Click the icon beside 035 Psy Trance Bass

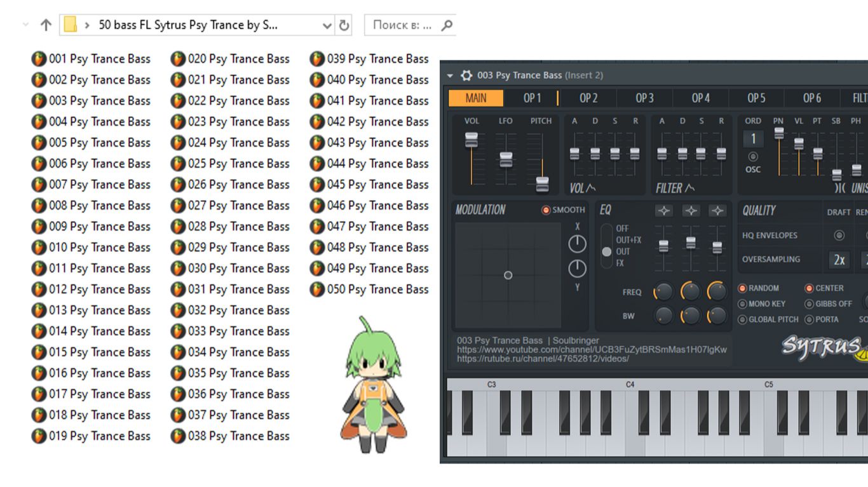(x=178, y=373)
